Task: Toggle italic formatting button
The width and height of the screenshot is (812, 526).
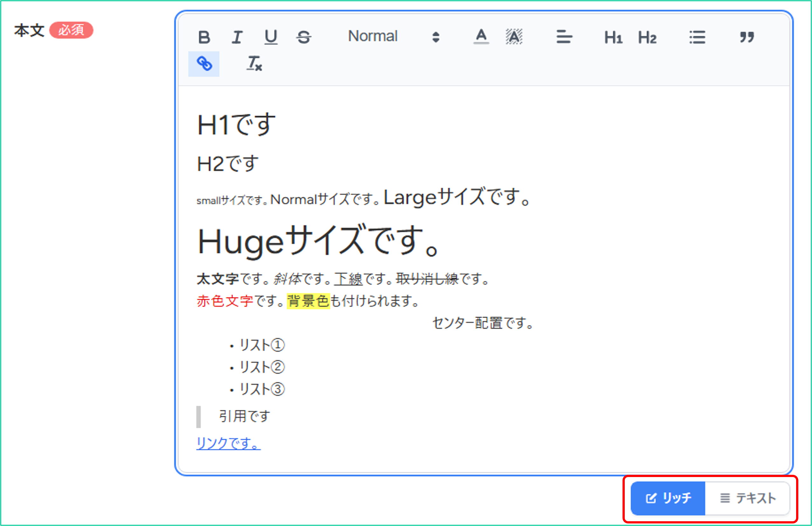Action: coord(237,37)
